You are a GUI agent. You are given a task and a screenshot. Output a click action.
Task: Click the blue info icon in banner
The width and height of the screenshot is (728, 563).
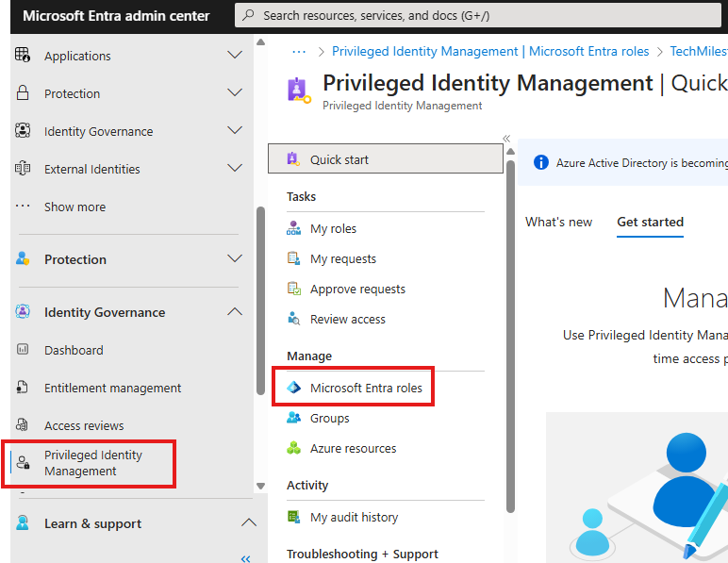point(541,162)
